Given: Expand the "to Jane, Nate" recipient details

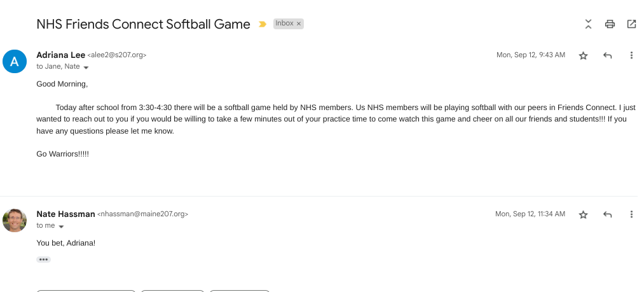Looking at the screenshot, I should pos(86,67).
